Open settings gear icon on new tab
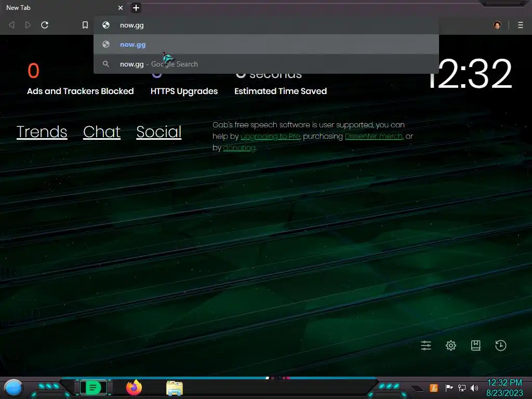532x399 pixels. (451, 345)
